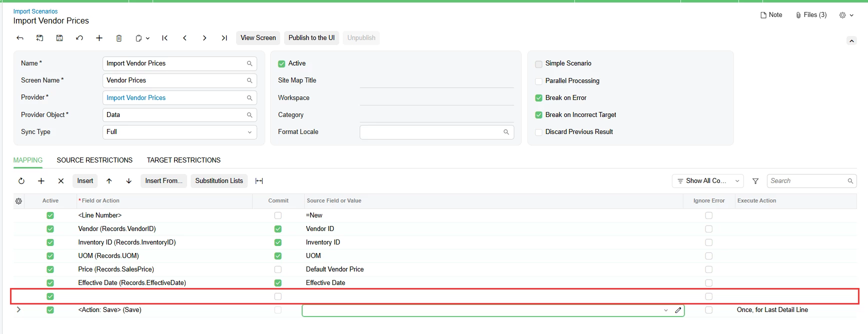Open Format Locale lookup selector
The image size is (868, 334).
pyautogui.click(x=506, y=132)
